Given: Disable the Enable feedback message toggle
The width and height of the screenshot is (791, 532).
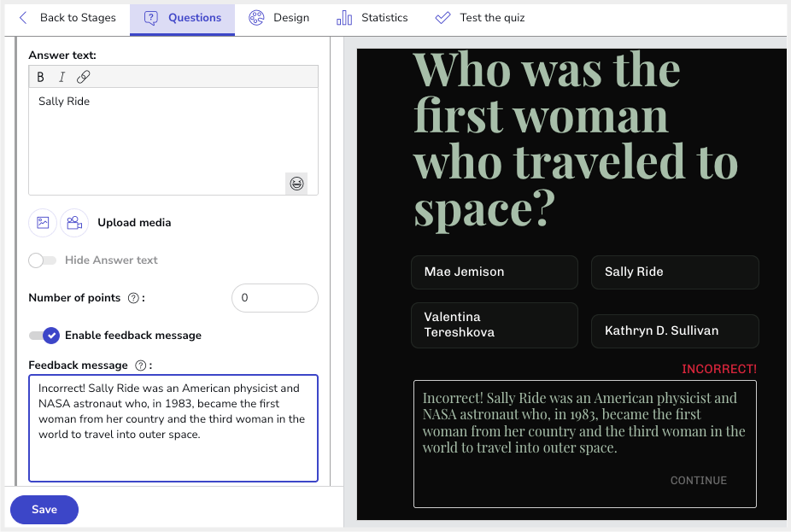Looking at the screenshot, I should (x=44, y=336).
